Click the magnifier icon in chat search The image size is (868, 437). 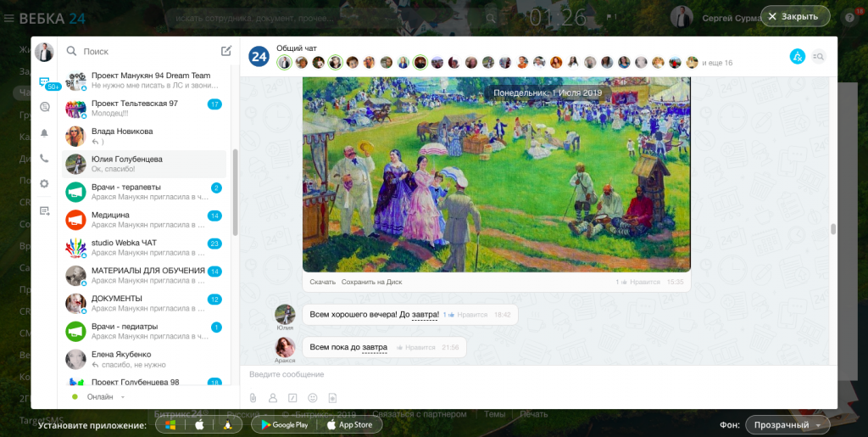pyautogui.click(x=71, y=51)
